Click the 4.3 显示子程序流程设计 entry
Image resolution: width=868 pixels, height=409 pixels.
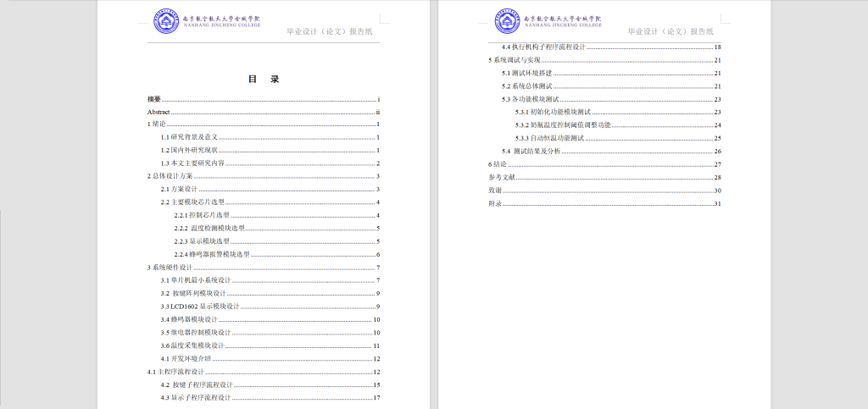click(x=270, y=398)
